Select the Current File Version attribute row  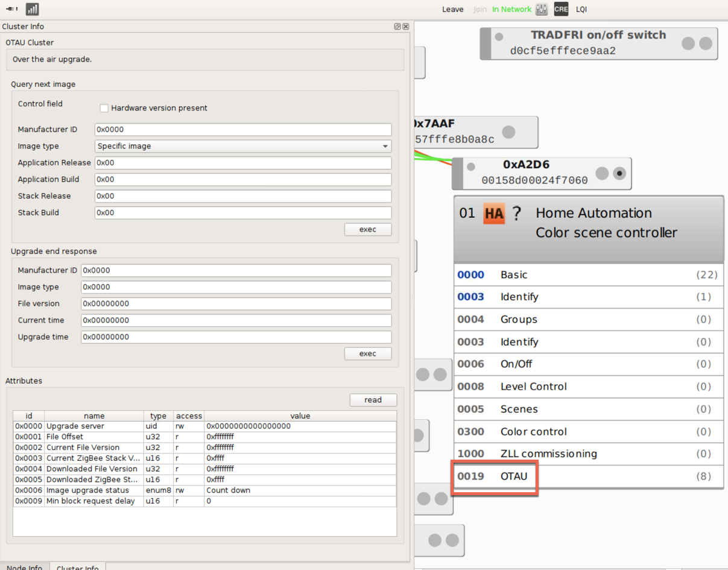click(204, 448)
